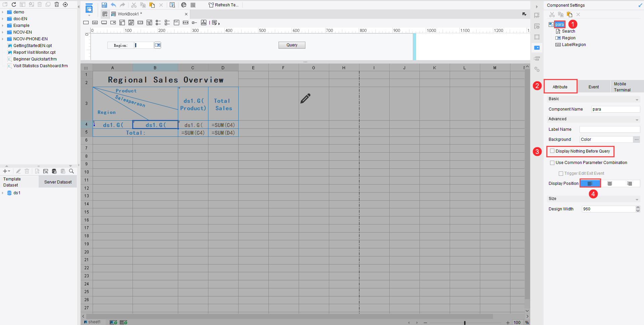
Task: Collapse the Basic section
Action: (637, 100)
